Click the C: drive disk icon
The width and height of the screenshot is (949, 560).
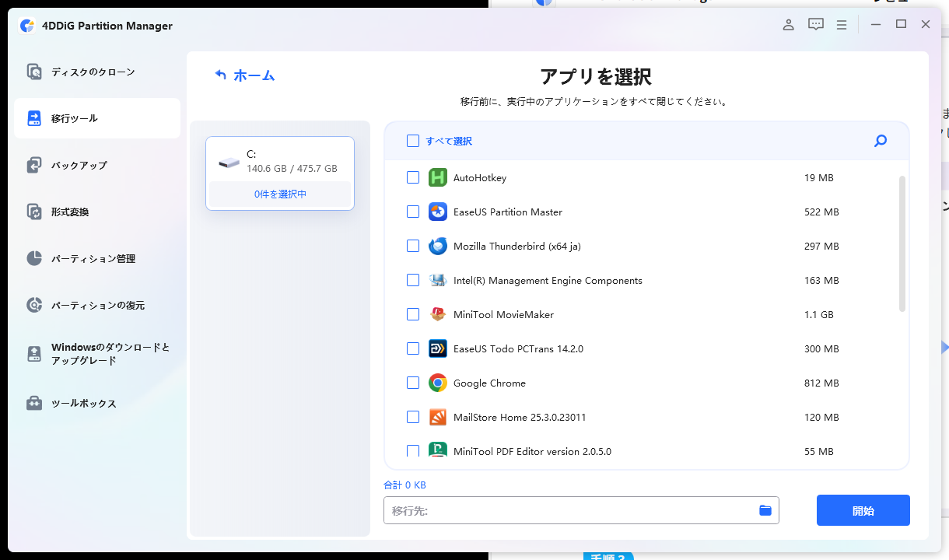(229, 162)
